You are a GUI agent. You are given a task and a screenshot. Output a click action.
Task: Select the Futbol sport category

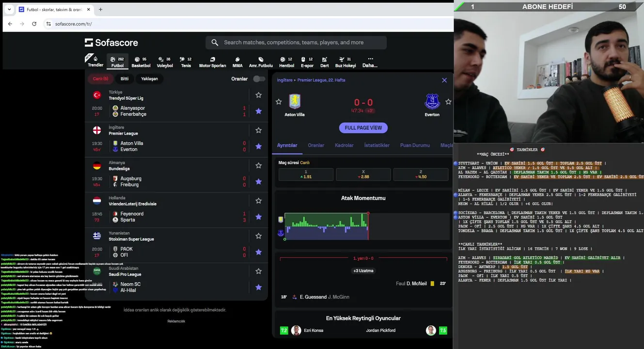(117, 62)
